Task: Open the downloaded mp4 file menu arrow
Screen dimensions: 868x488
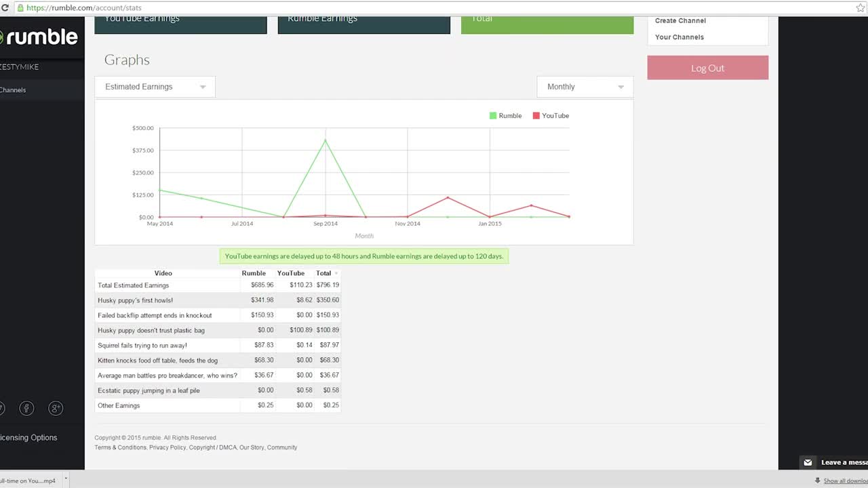Action: 66,480
